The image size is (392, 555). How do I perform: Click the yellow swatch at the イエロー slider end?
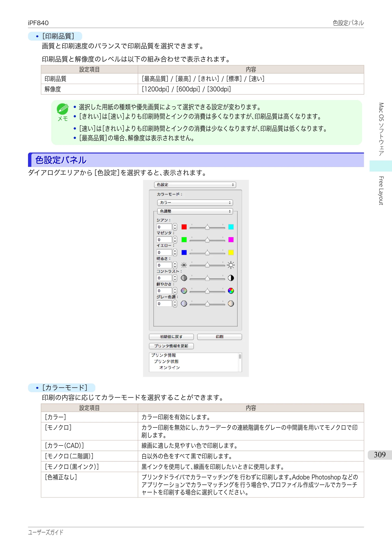[231, 252]
